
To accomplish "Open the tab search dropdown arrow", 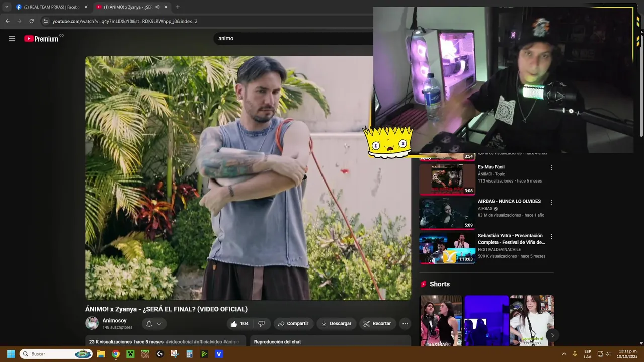I will click(x=7, y=7).
